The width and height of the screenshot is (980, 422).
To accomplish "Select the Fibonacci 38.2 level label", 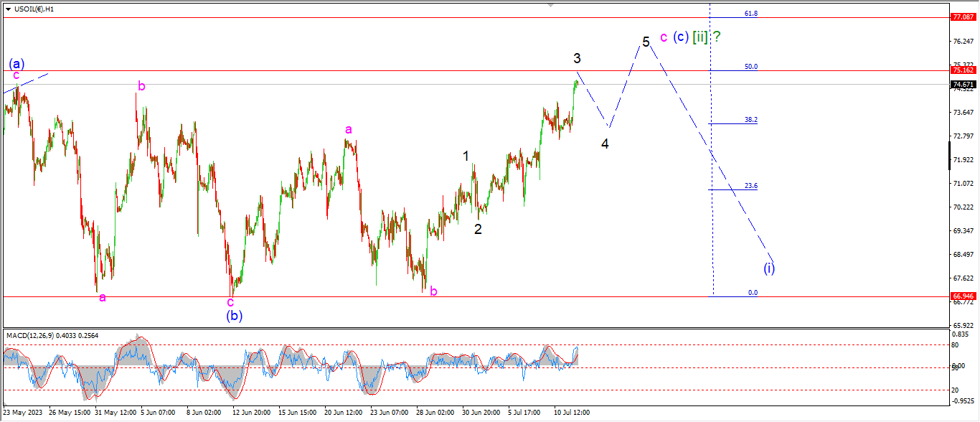I will 751,120.
